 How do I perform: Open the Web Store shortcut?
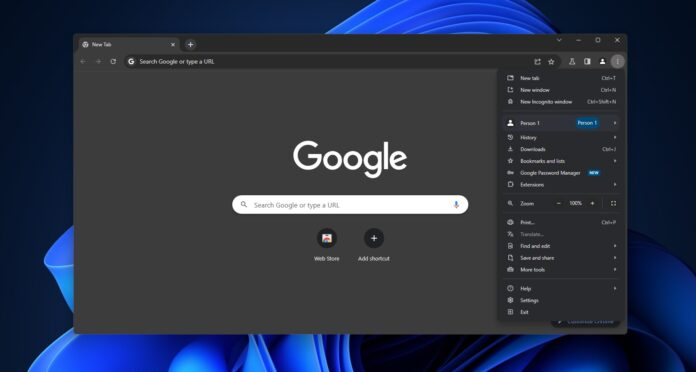[327, 245]
